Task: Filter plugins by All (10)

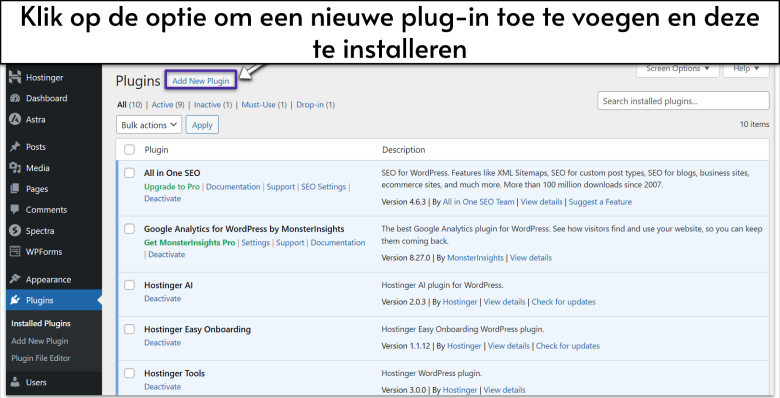Action: point(129,104)
